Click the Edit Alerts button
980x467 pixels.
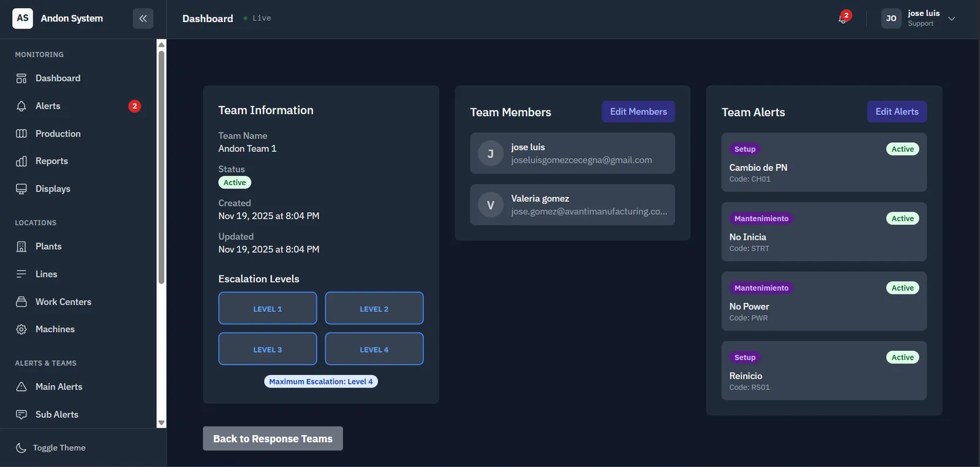click(x=897, y=111)
